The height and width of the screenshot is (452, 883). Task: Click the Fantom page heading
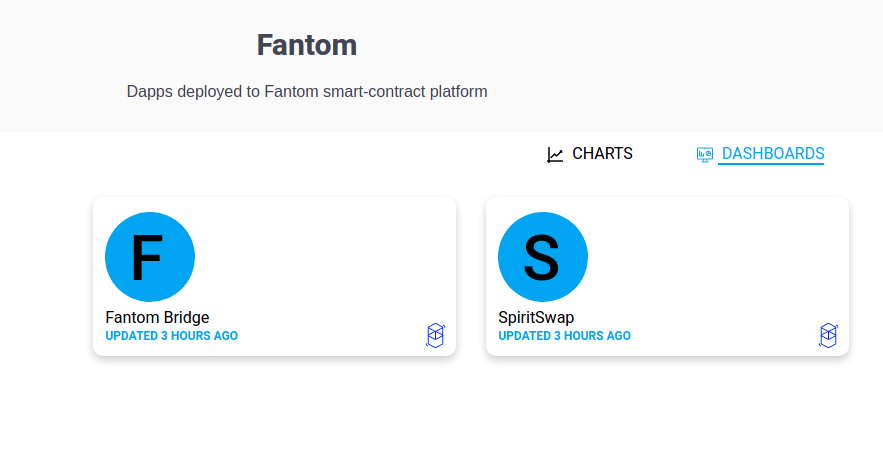click(307, 45)
